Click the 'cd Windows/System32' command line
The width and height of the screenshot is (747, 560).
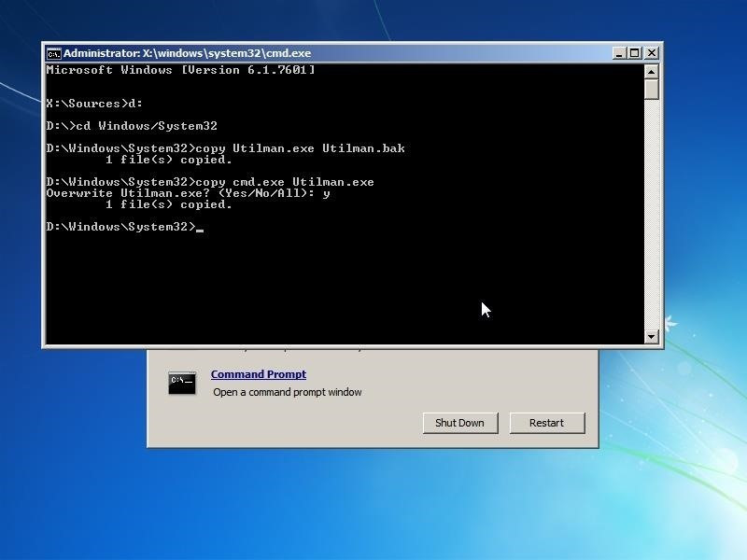[132, 126]
